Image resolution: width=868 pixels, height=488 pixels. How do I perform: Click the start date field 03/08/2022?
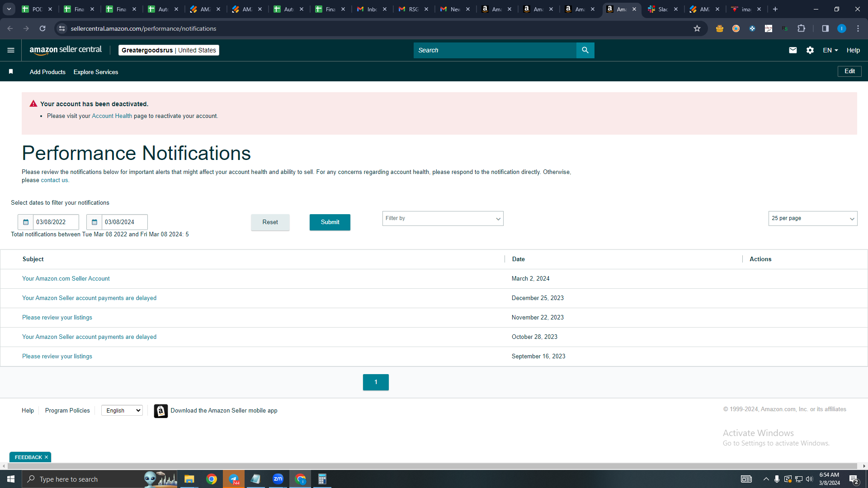[x=56, y=222]
